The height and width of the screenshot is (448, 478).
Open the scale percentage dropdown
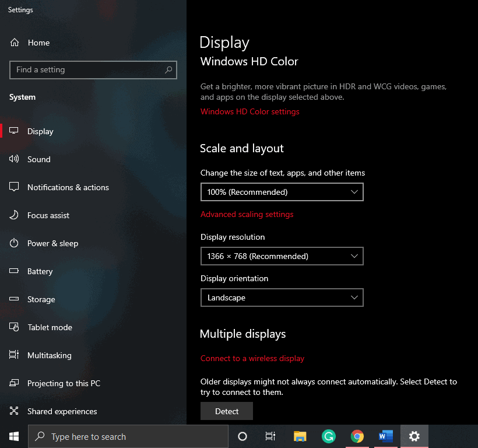click(x=282, y=192)
